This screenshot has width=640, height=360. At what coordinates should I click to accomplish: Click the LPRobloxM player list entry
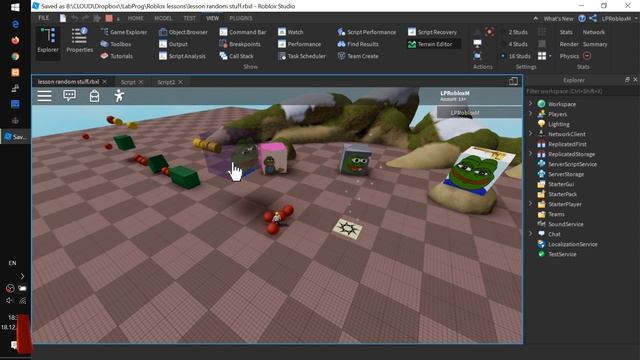479,112
